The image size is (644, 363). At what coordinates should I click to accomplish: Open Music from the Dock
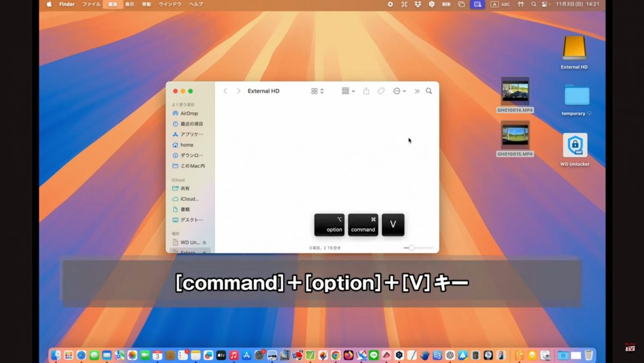[233, 355]
